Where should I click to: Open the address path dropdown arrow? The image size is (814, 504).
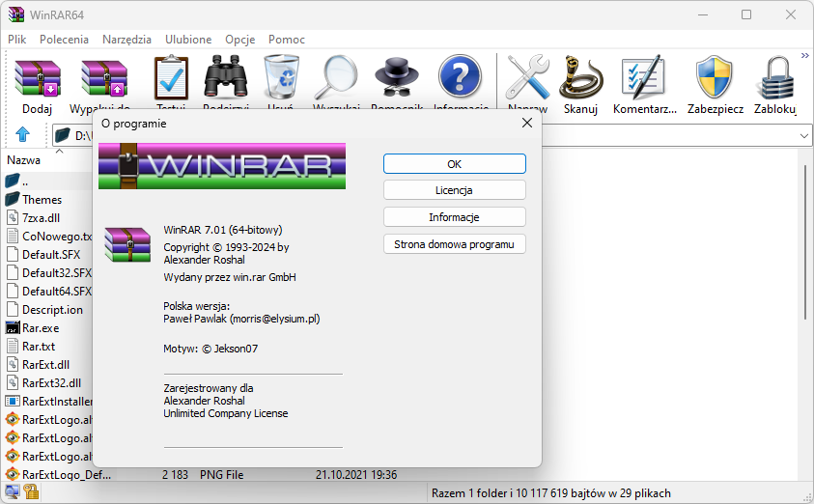click(804, 136)
